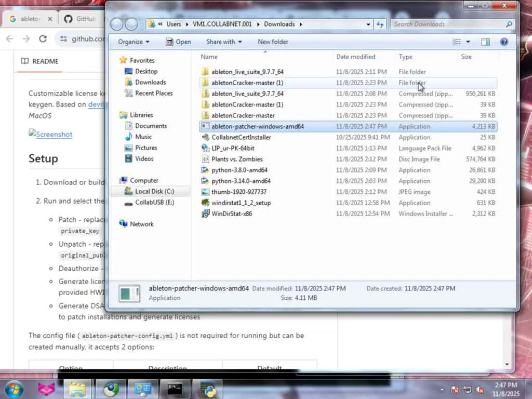The height and width of the screenshot is (399, 532).
Task: Click the Downloads breadcrumb segment
Action: pos(279,24)
